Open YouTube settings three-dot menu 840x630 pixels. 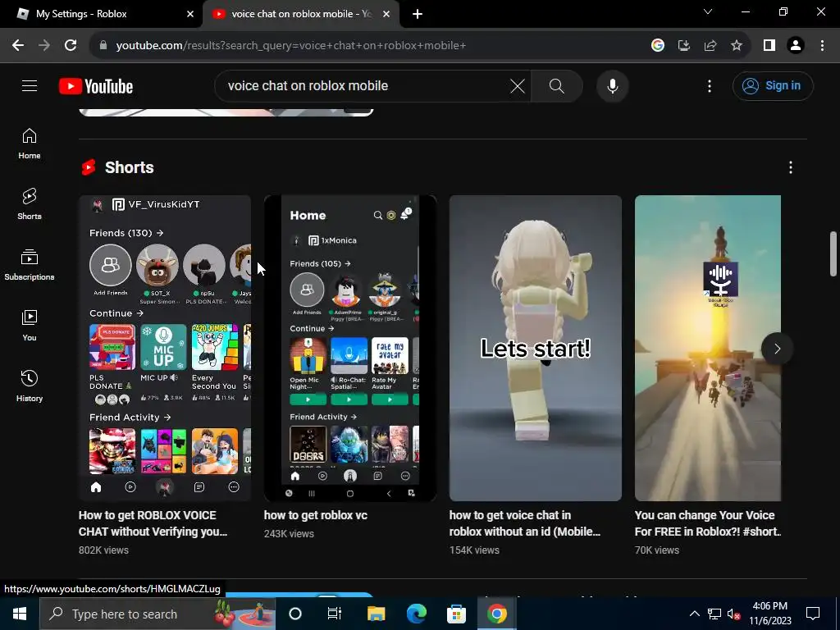pos(710,85)
